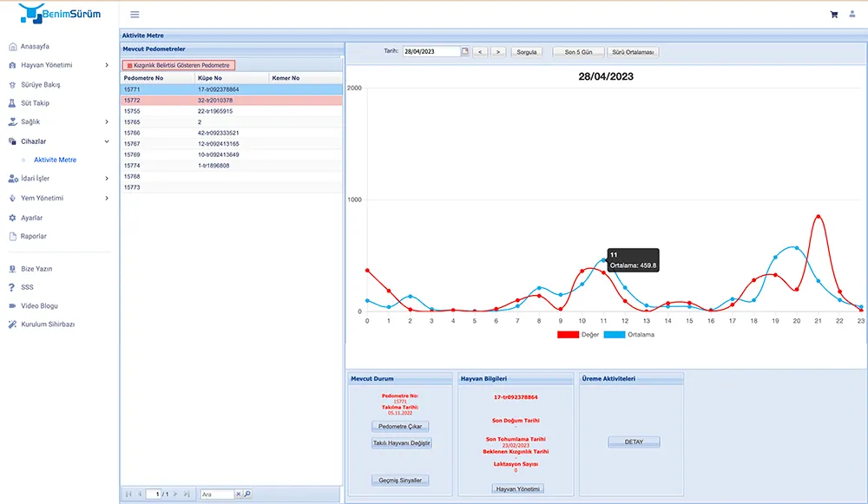Click the DETAY button
868x504 pixels.
pyautogui.click(x=634, y=442)
